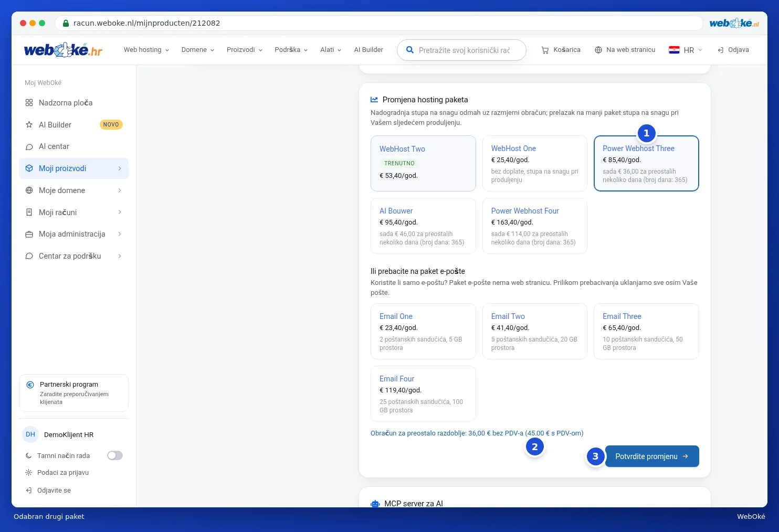
Task: Open the Alati top menu
Action: tap(331, 50)
